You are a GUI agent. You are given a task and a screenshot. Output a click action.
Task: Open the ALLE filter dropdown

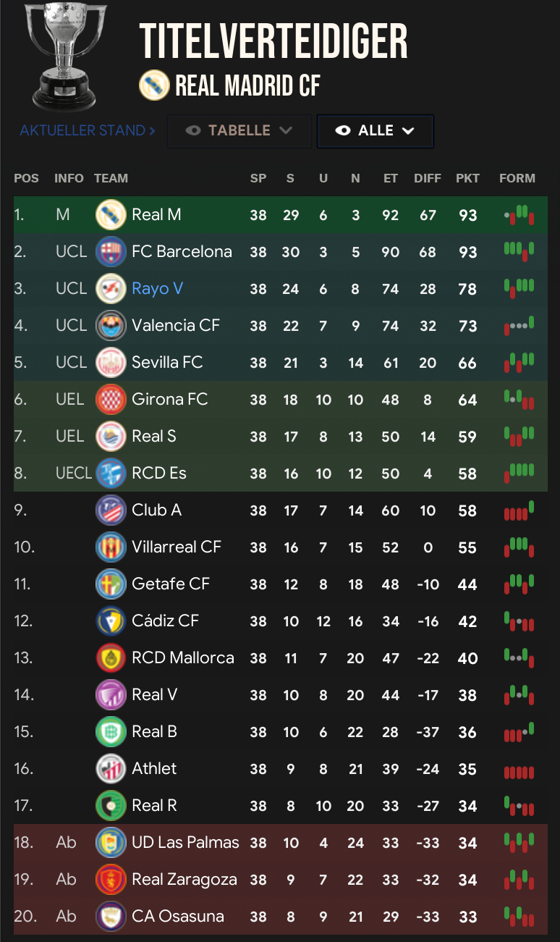[x=376, y=131]
